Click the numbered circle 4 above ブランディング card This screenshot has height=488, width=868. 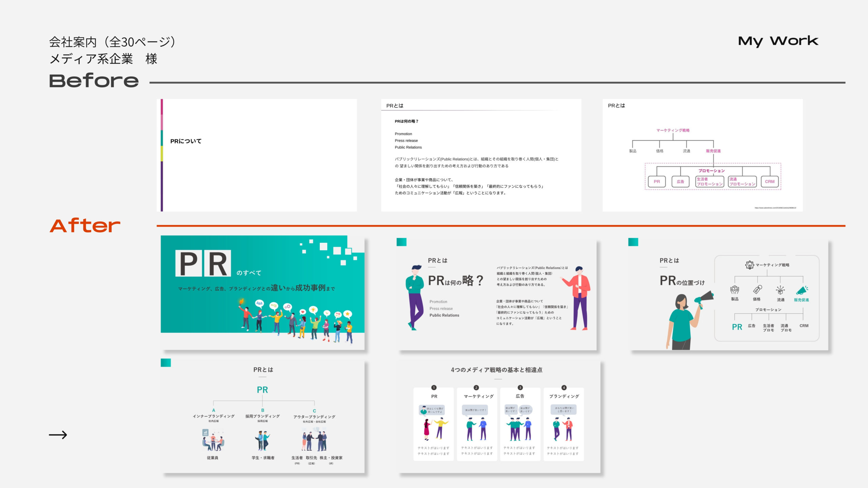pyautogui.click(x=564, y=387)
